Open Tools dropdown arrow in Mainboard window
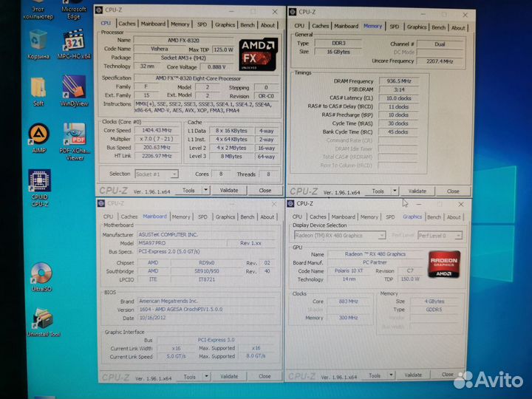532x399 pixels. pos(206,376)
